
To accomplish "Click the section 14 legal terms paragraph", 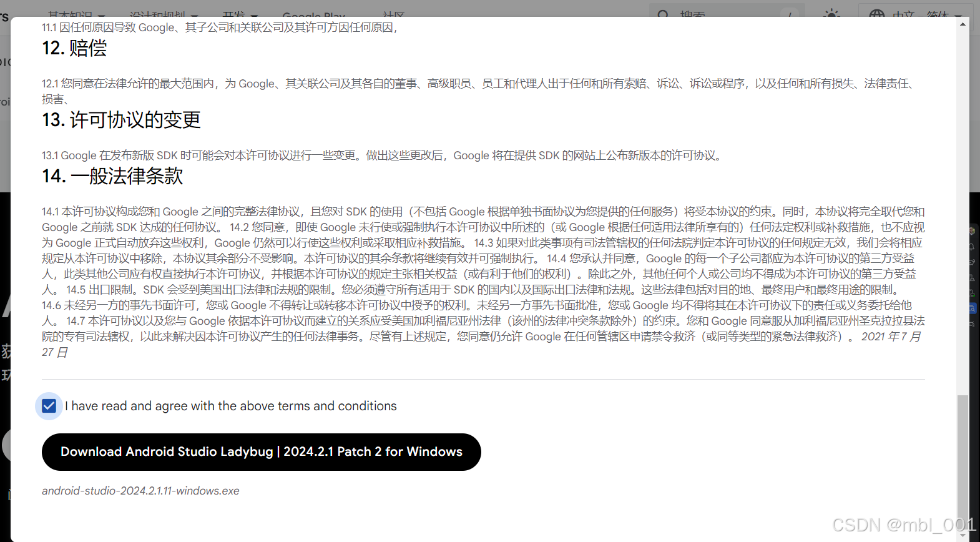I will click(x=483, y=282).
